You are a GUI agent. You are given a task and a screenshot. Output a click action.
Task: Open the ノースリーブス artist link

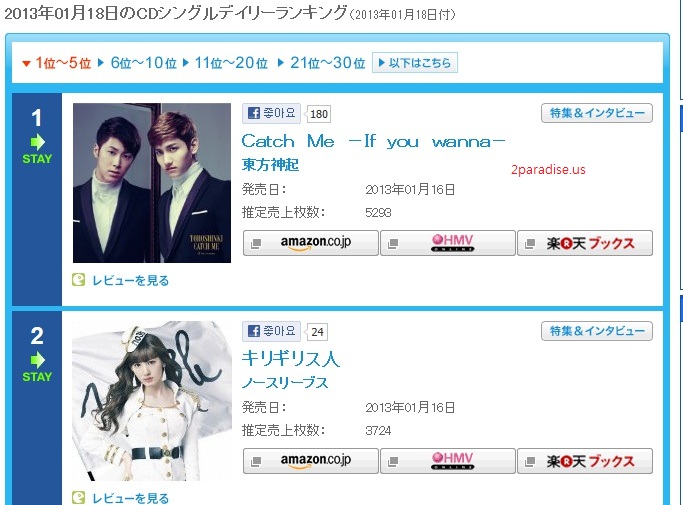tap(285, 383)
